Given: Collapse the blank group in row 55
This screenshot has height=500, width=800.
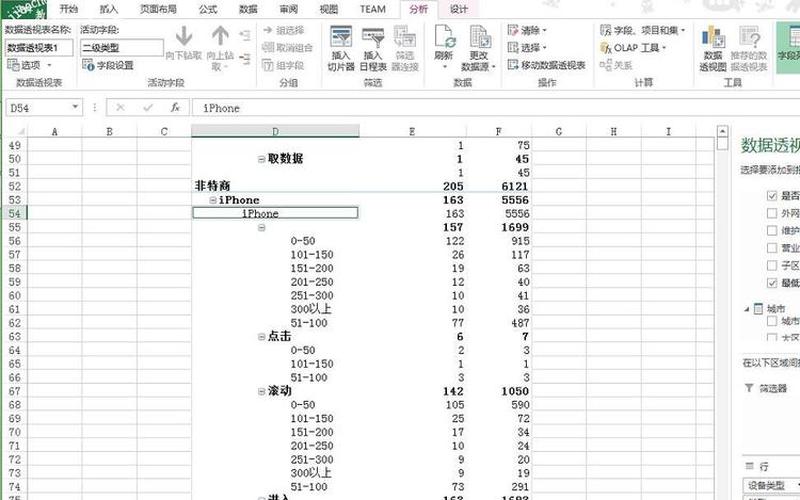Looking at the screenshot, I should [261, 228].
